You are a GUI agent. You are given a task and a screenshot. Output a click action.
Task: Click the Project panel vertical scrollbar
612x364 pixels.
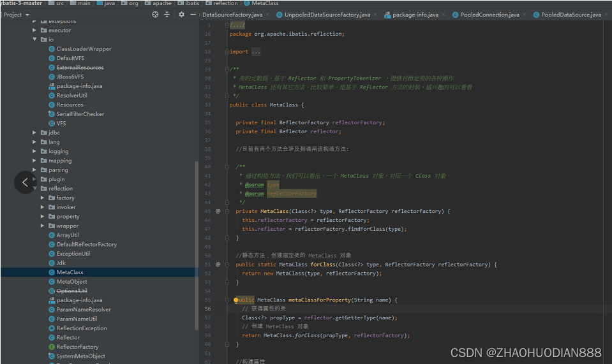click(197, 245)
